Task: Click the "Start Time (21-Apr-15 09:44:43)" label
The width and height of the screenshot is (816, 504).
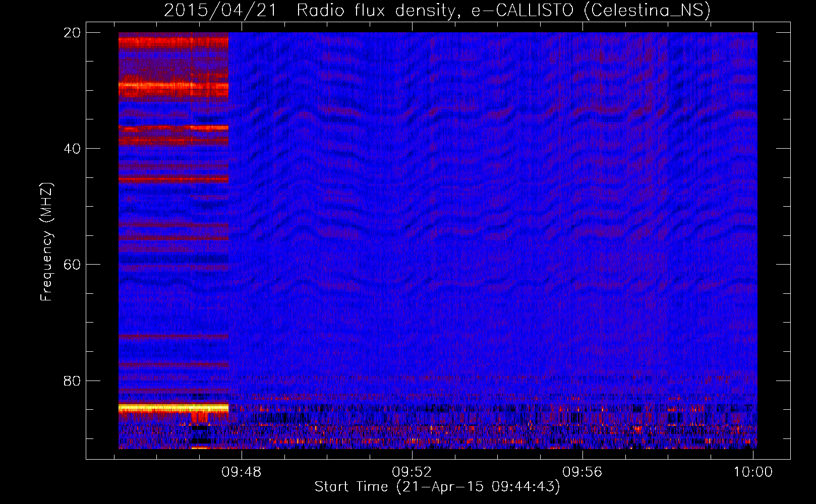Action: pos(437,487)
